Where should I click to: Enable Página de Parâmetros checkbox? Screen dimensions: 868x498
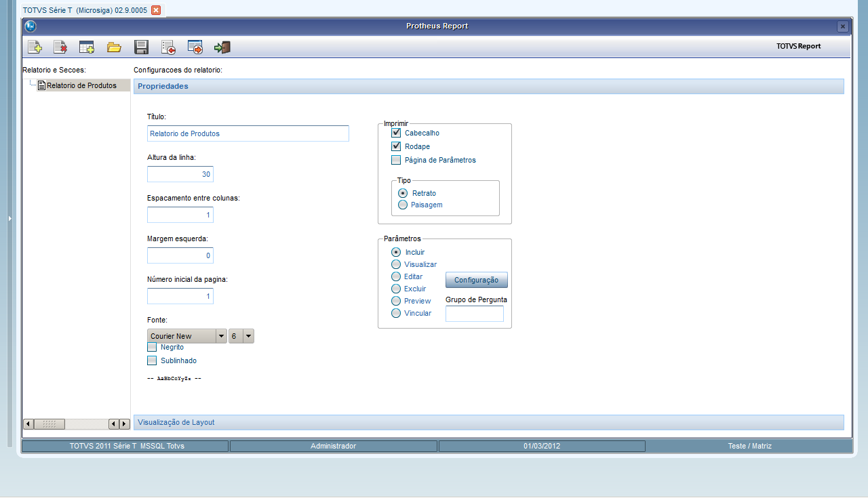(x=396, y=160)
